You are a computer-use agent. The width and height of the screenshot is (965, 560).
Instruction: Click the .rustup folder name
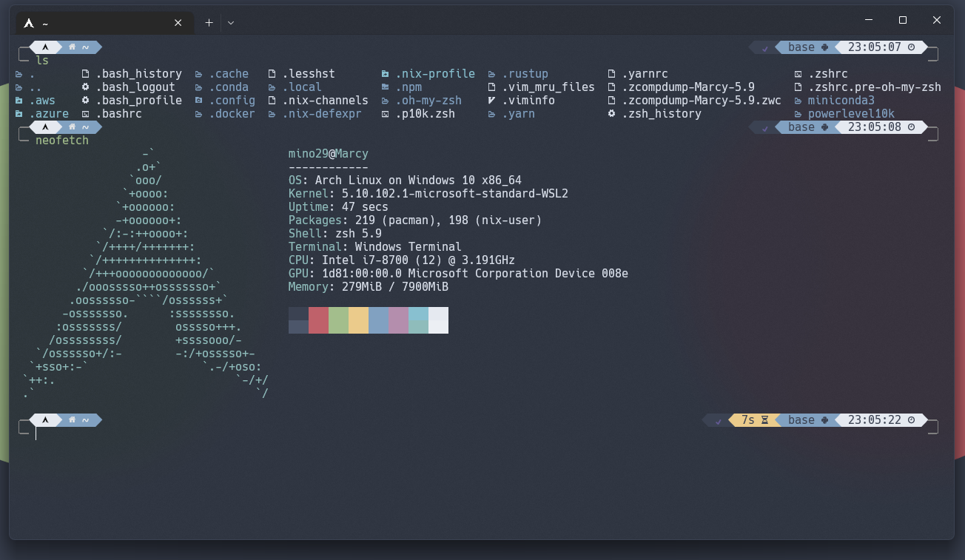pos(525,74)
